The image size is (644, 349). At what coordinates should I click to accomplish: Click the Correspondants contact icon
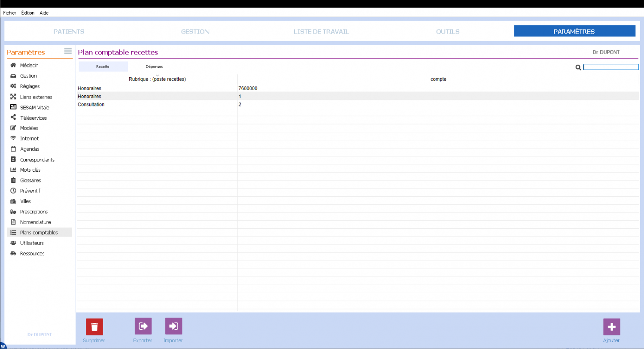pos(13,159)
